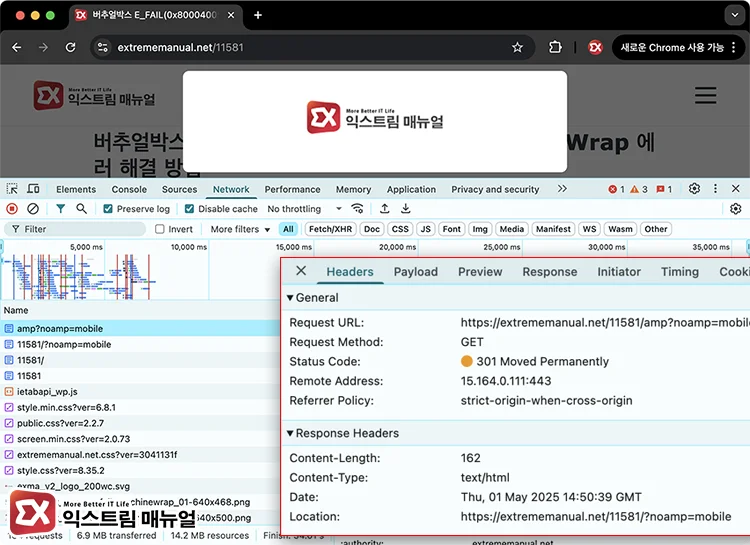The width and height of the screenshot is (750, 545).
Task: Click the network overview timeline waterfall
Action: pos(79,276)
